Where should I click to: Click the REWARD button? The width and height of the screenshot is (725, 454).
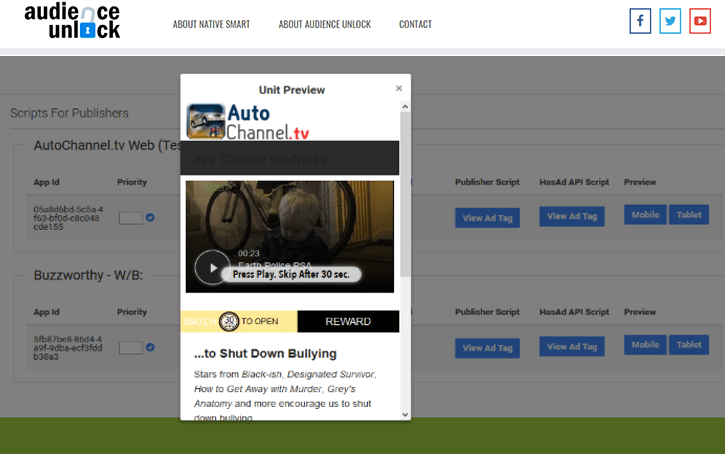click(x=348, y=321)
